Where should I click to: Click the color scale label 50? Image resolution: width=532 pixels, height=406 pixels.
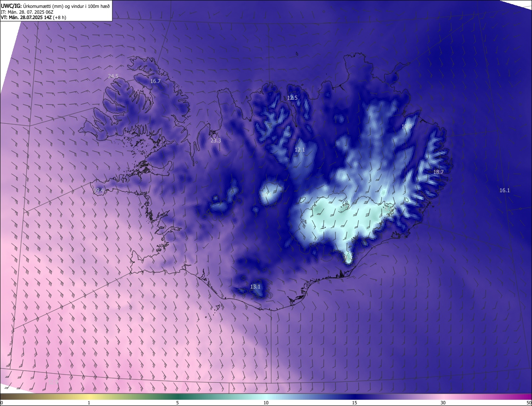pos(529,403)
